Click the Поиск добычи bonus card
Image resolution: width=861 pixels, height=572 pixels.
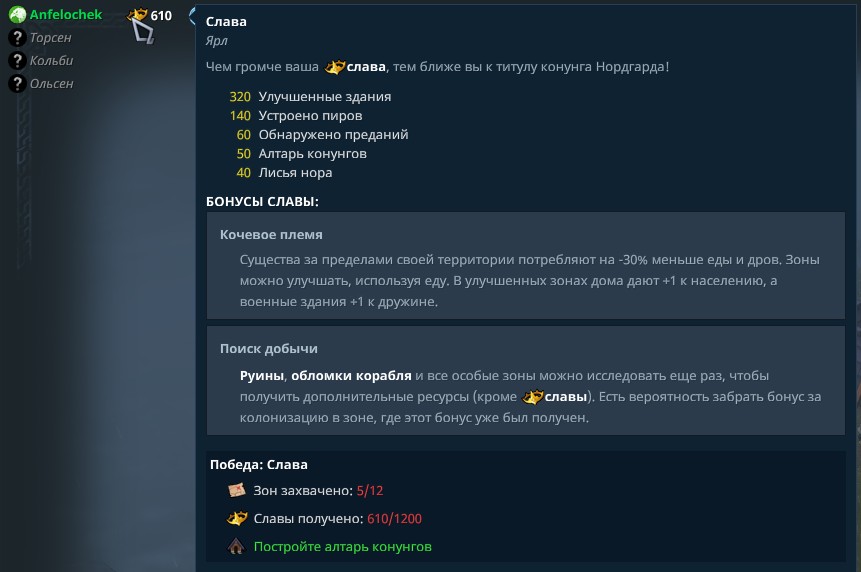click(525, 380)
